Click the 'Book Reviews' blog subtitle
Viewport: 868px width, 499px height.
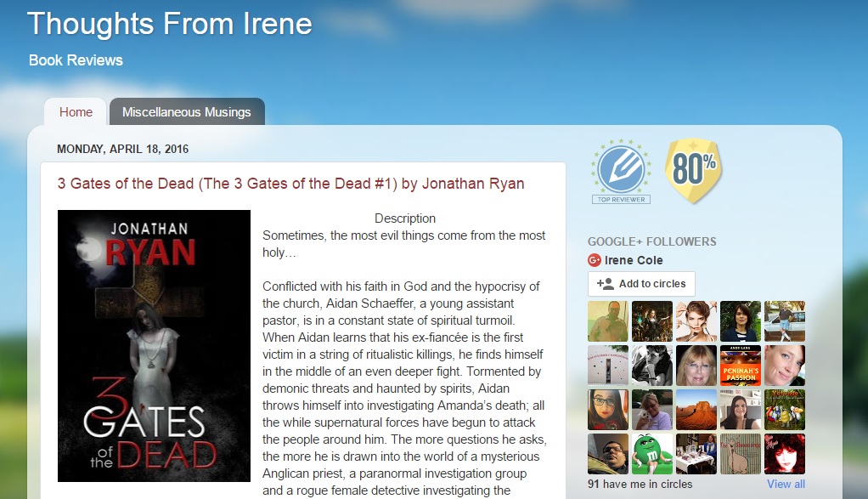tap(76, 60)
